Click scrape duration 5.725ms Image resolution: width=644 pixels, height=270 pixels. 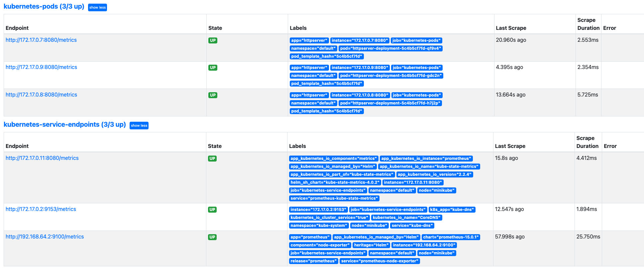(x=588, y=95)
